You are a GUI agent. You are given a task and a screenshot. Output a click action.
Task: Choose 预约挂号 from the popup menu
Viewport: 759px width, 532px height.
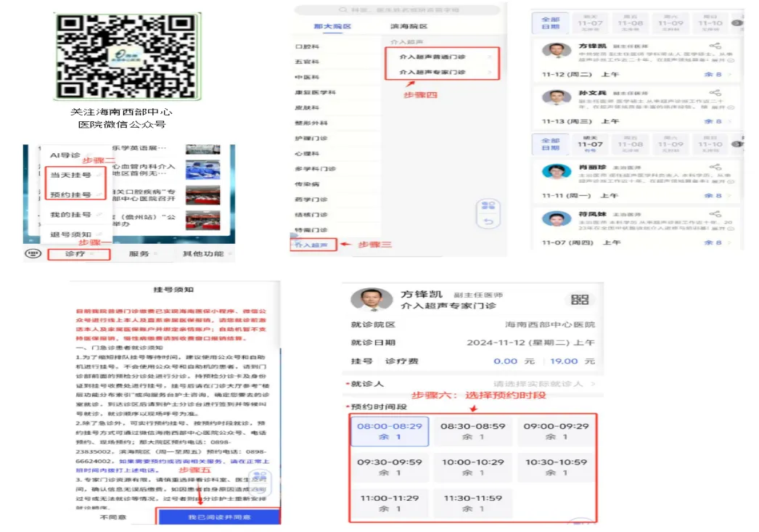click(71, 195)
